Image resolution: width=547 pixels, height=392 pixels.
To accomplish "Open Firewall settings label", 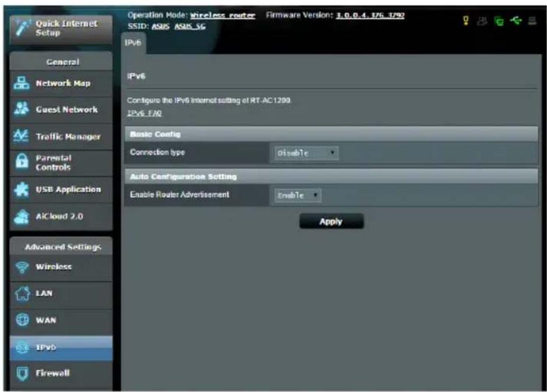I will click(x=52, y=373).
